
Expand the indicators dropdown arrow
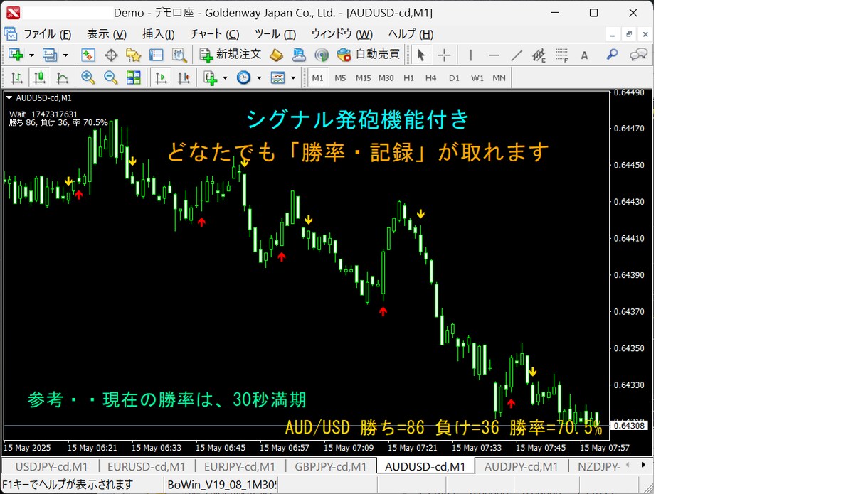click(225, 77)
